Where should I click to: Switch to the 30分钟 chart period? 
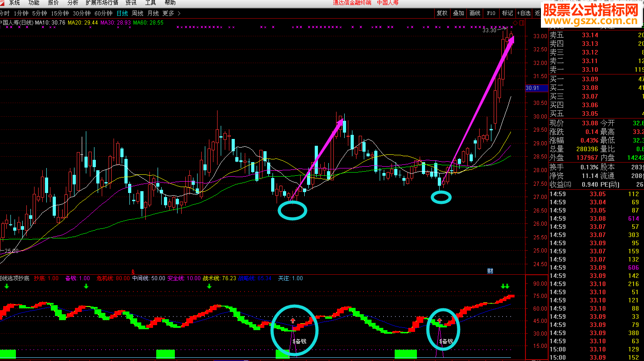coord(82,13)
